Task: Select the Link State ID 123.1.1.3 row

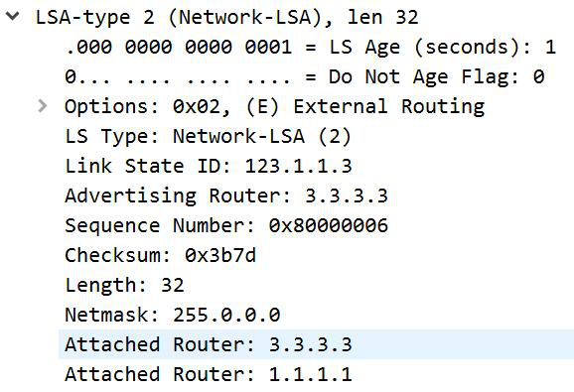Action: coord(209,166)
